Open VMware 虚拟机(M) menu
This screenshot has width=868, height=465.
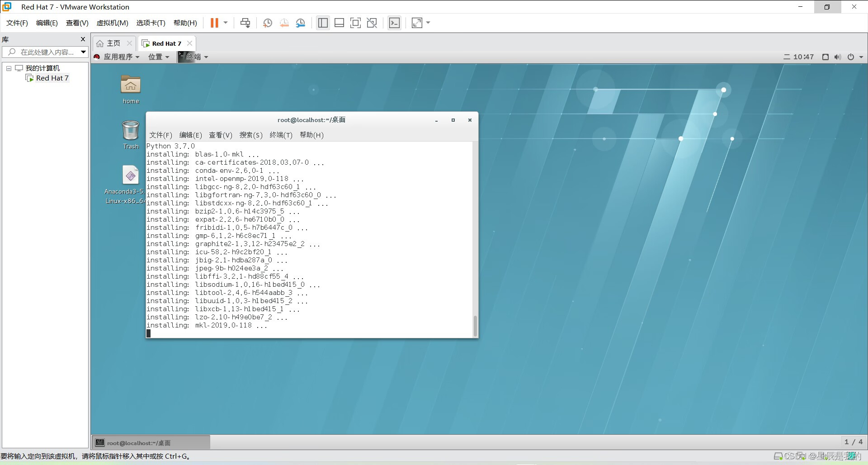coord(112,23)
